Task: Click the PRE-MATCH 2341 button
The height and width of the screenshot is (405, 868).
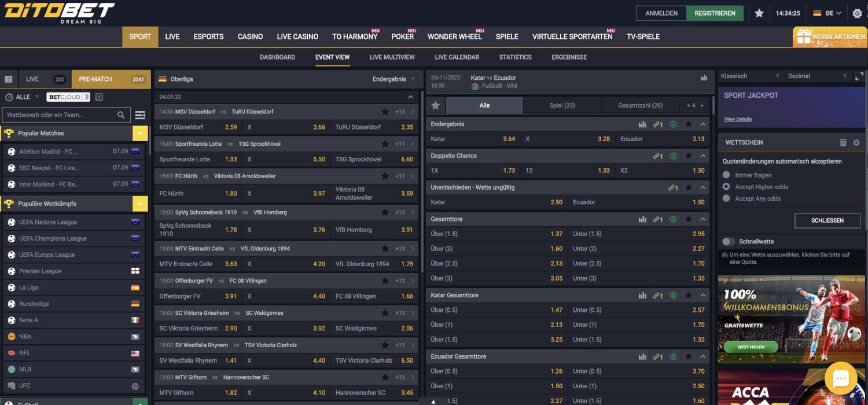Action: click(111, 79)
